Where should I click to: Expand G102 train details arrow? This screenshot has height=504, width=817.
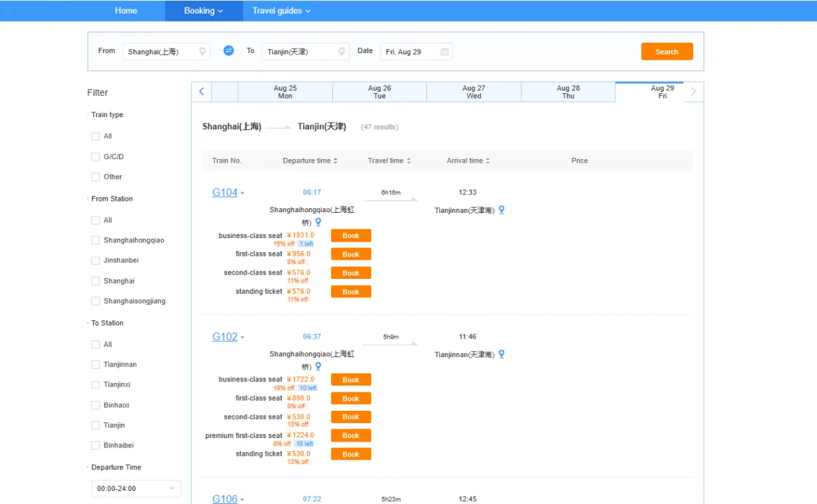[242, 337]
